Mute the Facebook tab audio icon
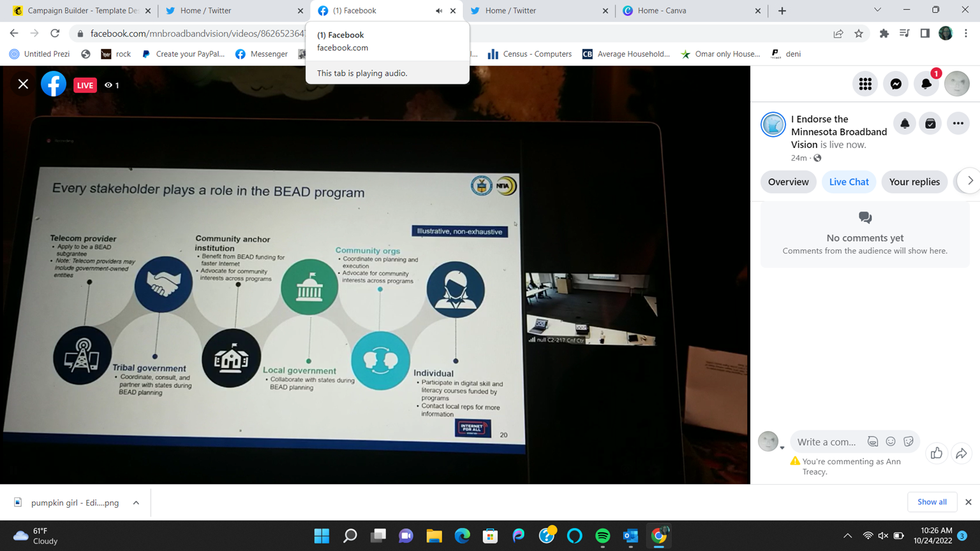 click(x=439, y=11)
